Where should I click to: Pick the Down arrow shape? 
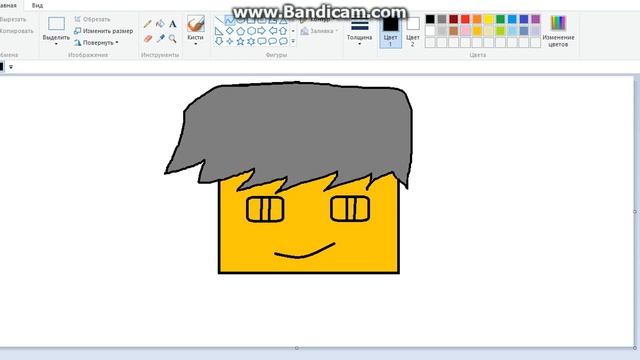219,41
